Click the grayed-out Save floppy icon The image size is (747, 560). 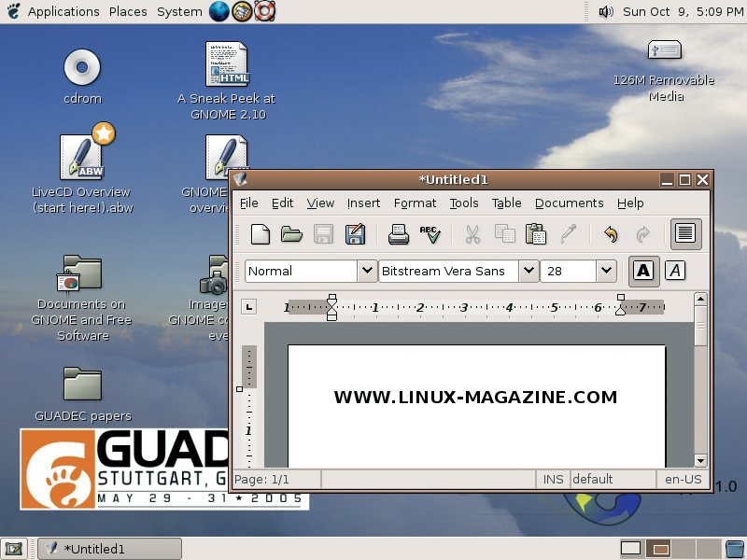point(323,234)
